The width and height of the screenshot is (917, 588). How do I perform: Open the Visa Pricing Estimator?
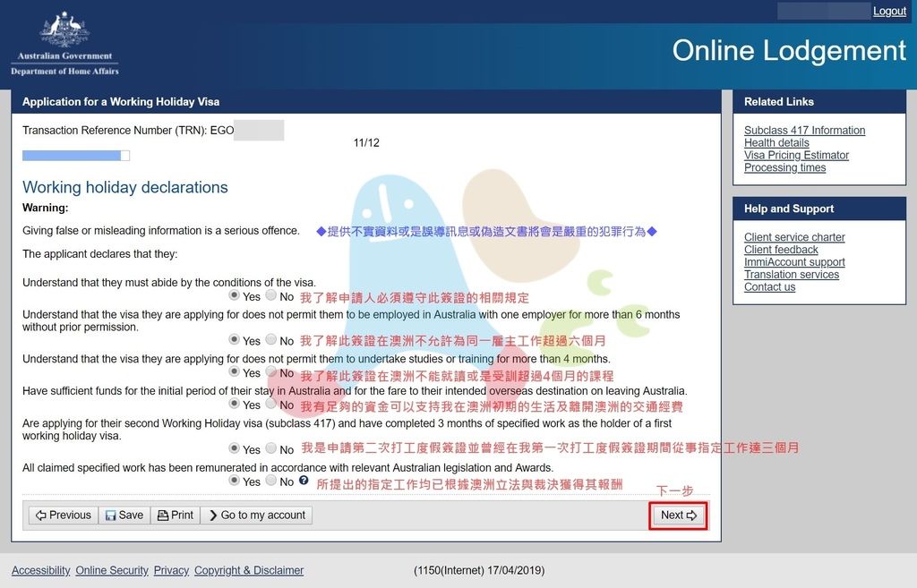pos(796,154)
